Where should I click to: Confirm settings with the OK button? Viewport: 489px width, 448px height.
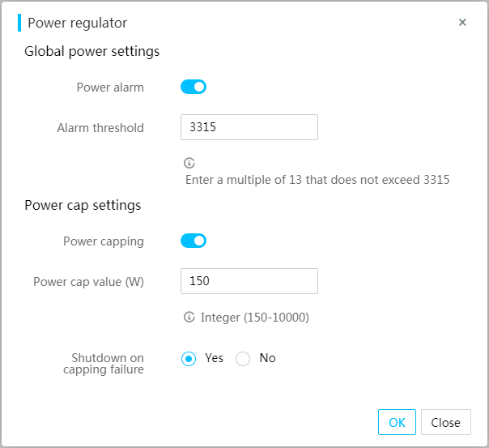click(397, 422)
